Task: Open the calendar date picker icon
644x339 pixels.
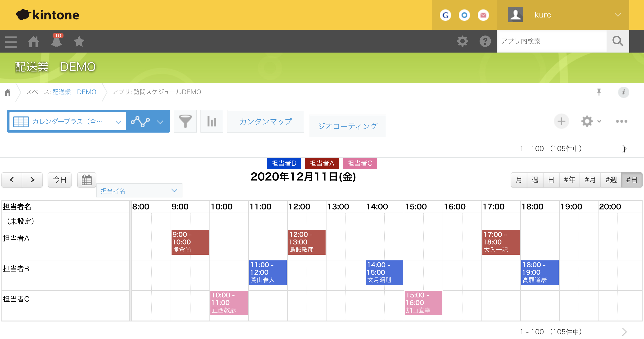Action: click(87, 180)
